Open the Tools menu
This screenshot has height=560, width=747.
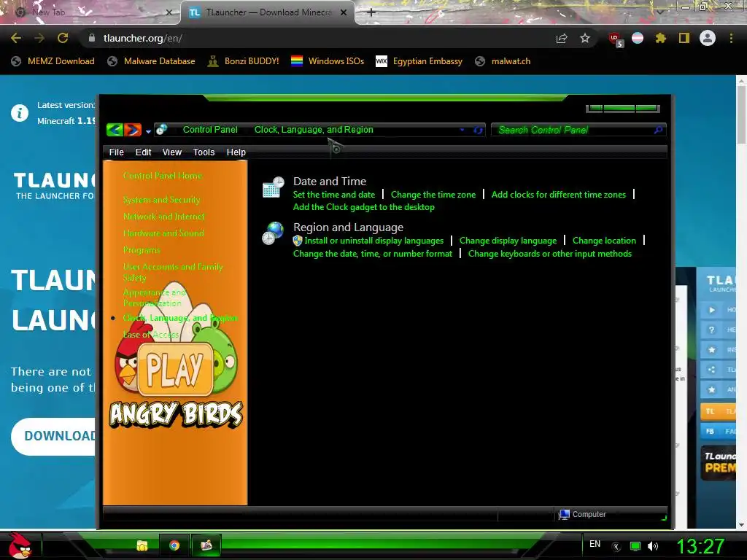click(204, 152)
